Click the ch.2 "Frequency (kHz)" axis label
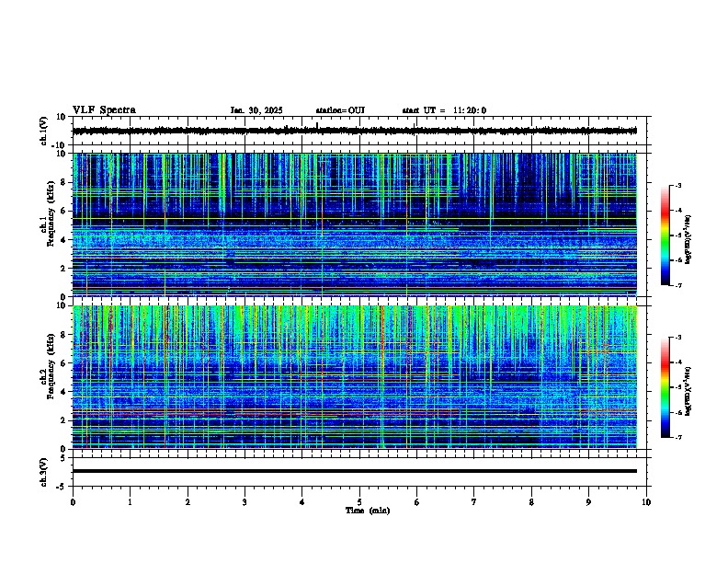This screenshot has width=728, height=563. click(x=50, y=366)
